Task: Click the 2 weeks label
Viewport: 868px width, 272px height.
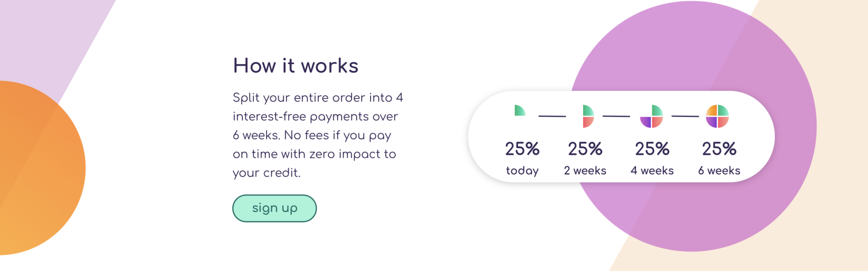Action: tap(585, 171)
